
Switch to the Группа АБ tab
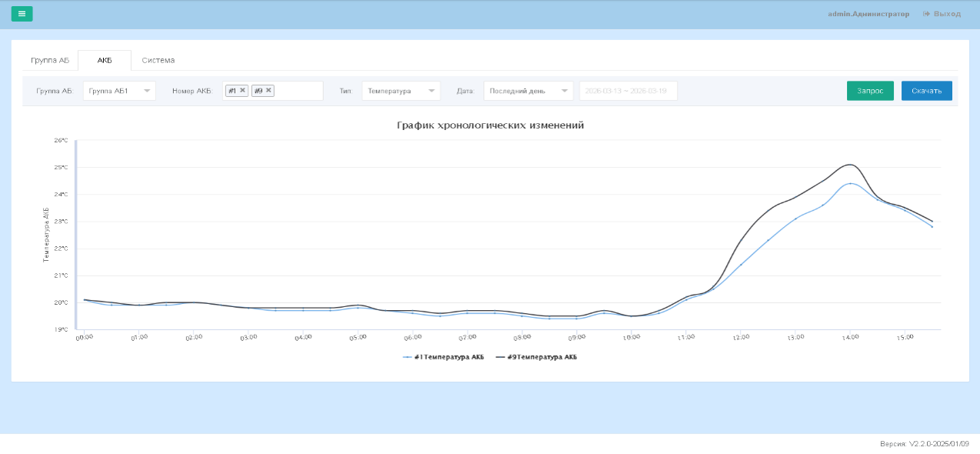(50, 60)
